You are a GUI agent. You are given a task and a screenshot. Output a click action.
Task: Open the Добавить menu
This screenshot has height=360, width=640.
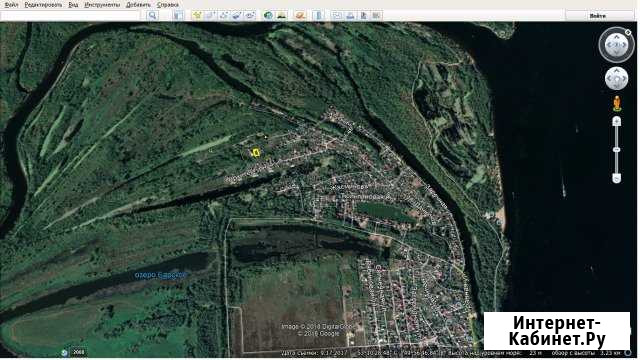tap(138, 5)
